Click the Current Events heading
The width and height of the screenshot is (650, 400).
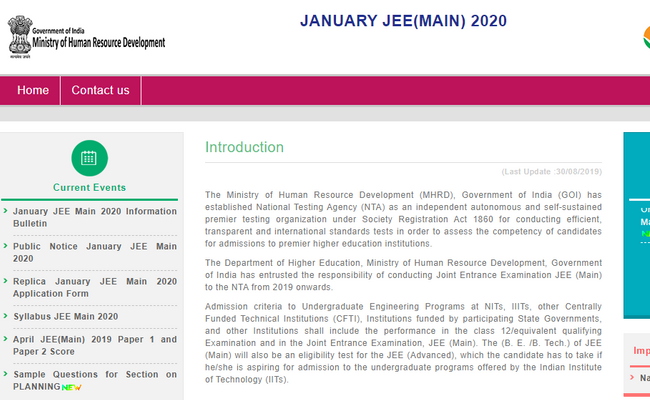[x=89, y=187]
